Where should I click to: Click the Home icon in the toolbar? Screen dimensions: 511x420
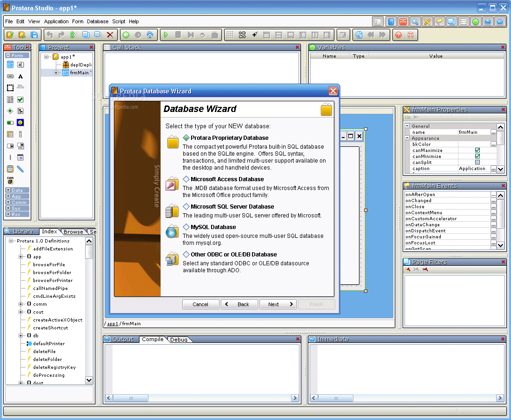[150, 35]
